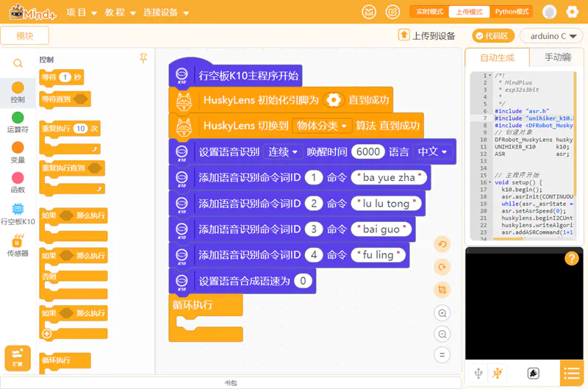The height and width of the screenshot is (389, 588).
Task: Click HuskyLens pin settings gear
Action: (334, 100)
